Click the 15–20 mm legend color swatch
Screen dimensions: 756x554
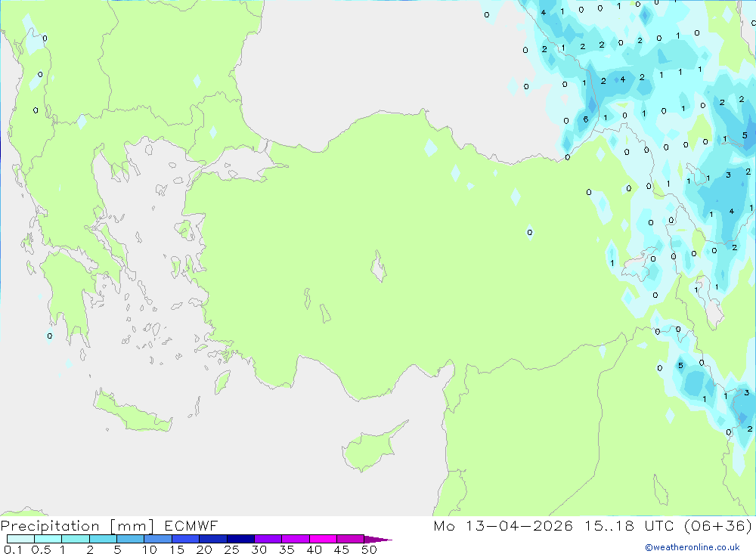pos(185,539)
